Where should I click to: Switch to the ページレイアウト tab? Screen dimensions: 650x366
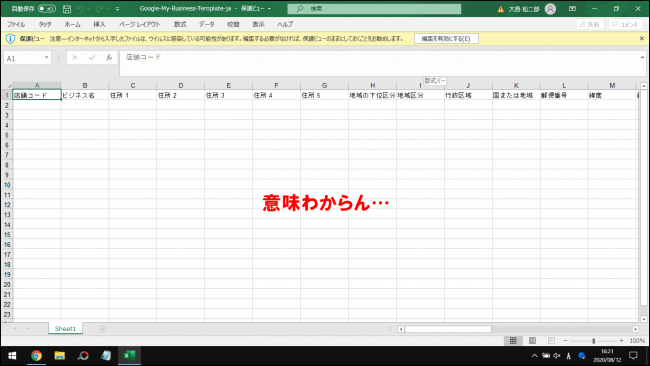(x=139, y=24)
